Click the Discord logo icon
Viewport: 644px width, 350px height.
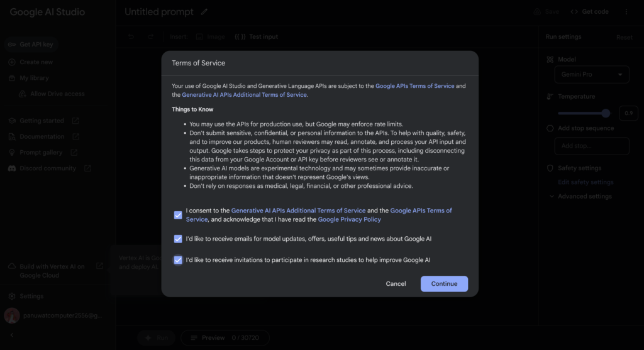tap(12, 168)
